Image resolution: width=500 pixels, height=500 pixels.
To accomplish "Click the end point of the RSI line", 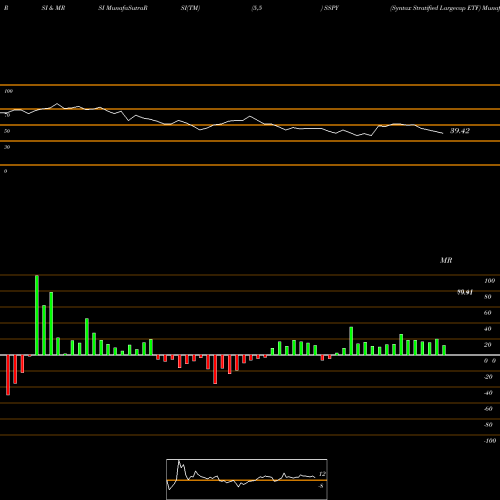I will coord(443,133).
